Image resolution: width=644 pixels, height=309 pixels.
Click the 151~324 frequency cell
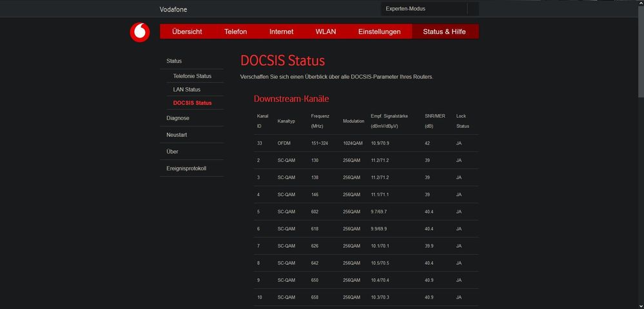(320, 143)
